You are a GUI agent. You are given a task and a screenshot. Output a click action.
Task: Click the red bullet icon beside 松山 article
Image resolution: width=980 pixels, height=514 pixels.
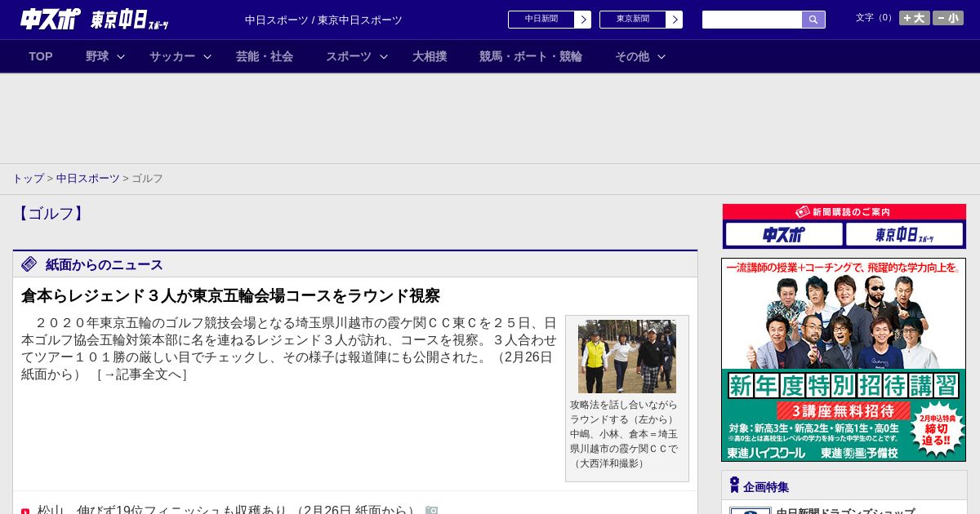(x=25, y=511)
